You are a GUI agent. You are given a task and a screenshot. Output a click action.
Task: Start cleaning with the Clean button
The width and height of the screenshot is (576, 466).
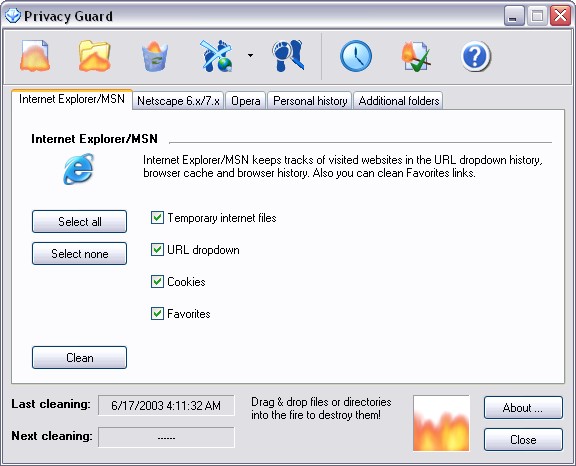click(x=79, y=357)
